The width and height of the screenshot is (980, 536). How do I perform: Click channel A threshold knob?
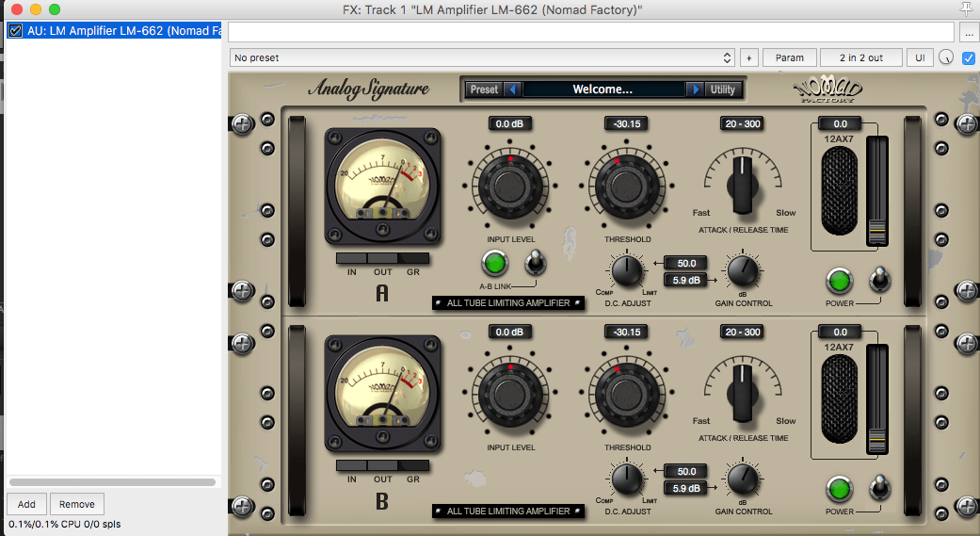(x=627, y=186)
